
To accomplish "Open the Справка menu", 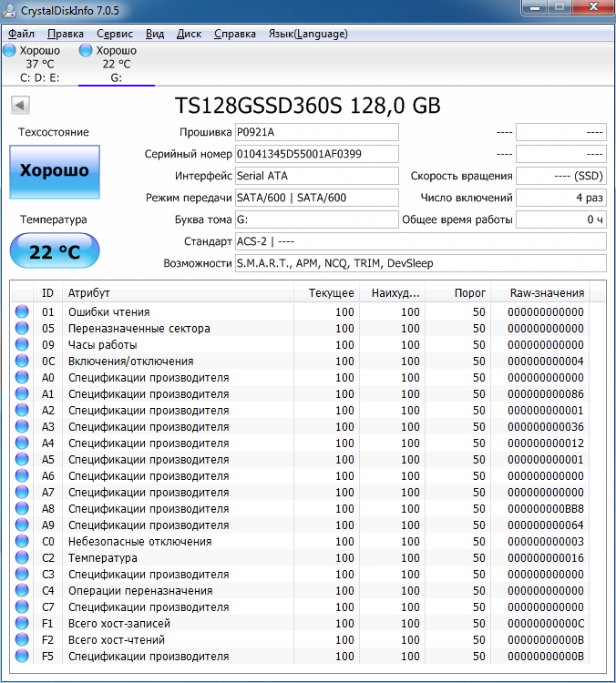I will pos(234,34).
